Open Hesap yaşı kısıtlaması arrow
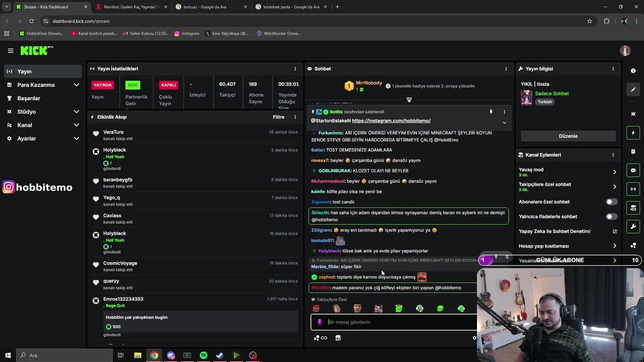Image resolution: width=644 pixels, height=362 pixels. tap(614, 246)
